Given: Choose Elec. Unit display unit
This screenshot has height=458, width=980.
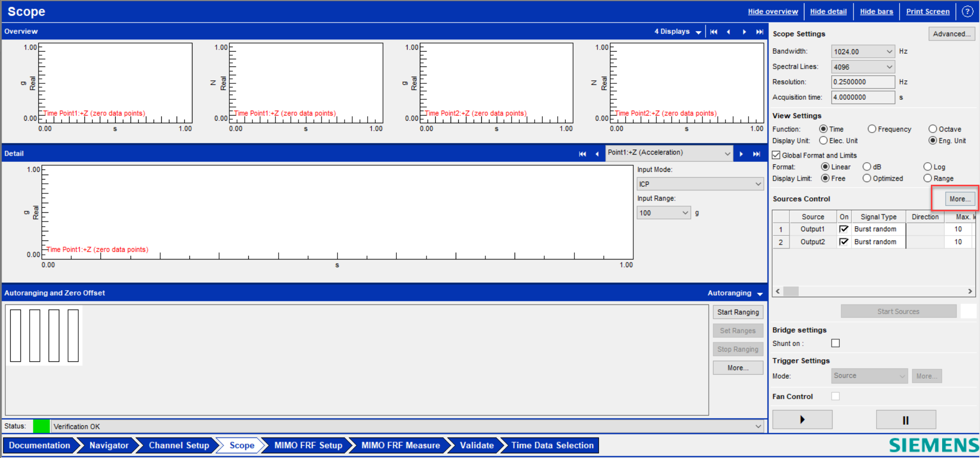Looking at the screenshot, I should (823, 140).
